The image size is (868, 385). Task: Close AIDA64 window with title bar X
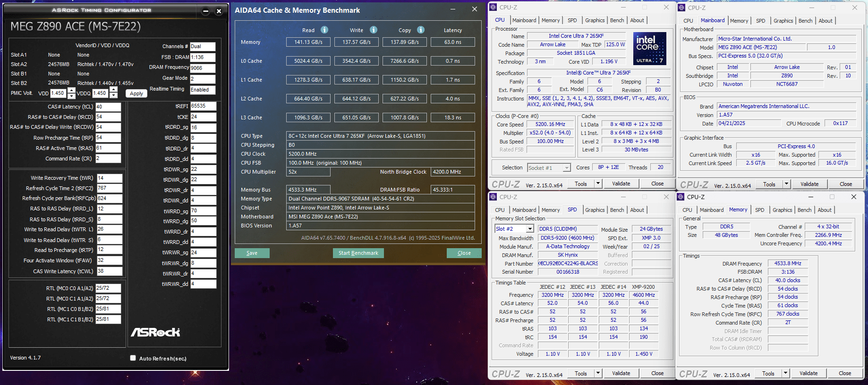(x=475, y=9)
